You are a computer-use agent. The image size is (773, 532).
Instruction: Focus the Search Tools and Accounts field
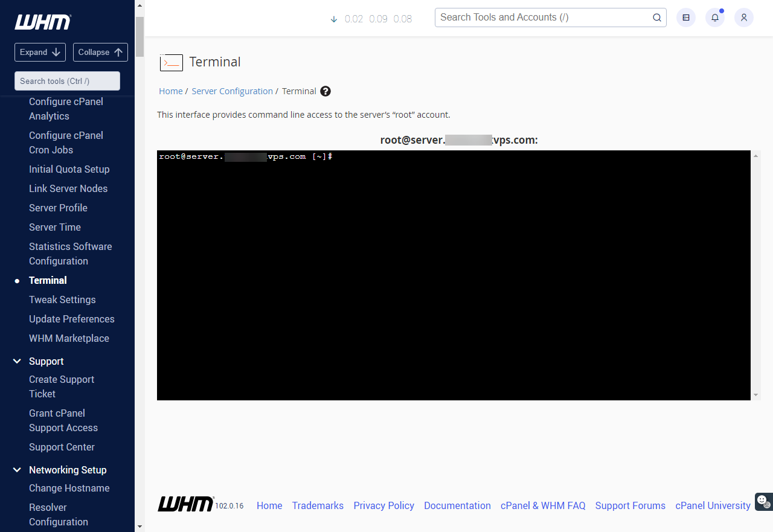tap(544, 18)
